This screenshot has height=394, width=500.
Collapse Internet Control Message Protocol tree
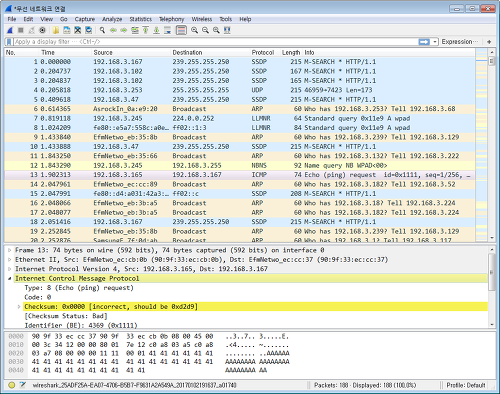[x=10, y=278]
